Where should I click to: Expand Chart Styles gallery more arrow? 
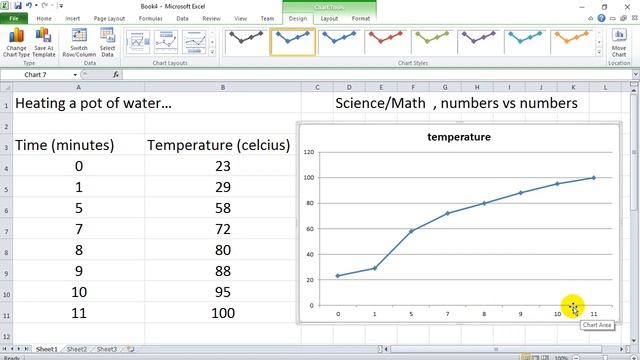click(599, 52)
